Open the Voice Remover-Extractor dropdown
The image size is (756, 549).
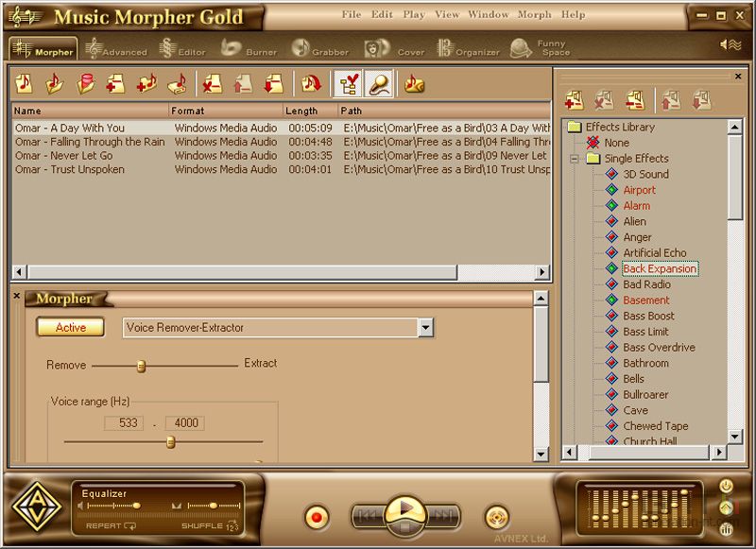coord(425,328)
